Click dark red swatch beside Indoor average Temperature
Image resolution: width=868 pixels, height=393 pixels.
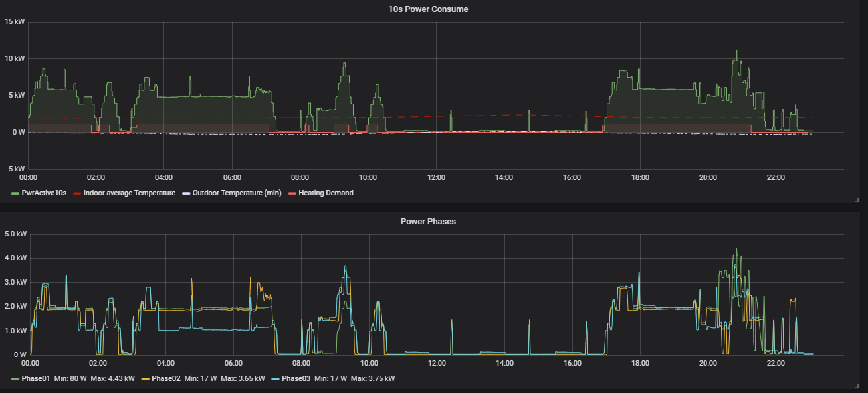tap(76, 193)
